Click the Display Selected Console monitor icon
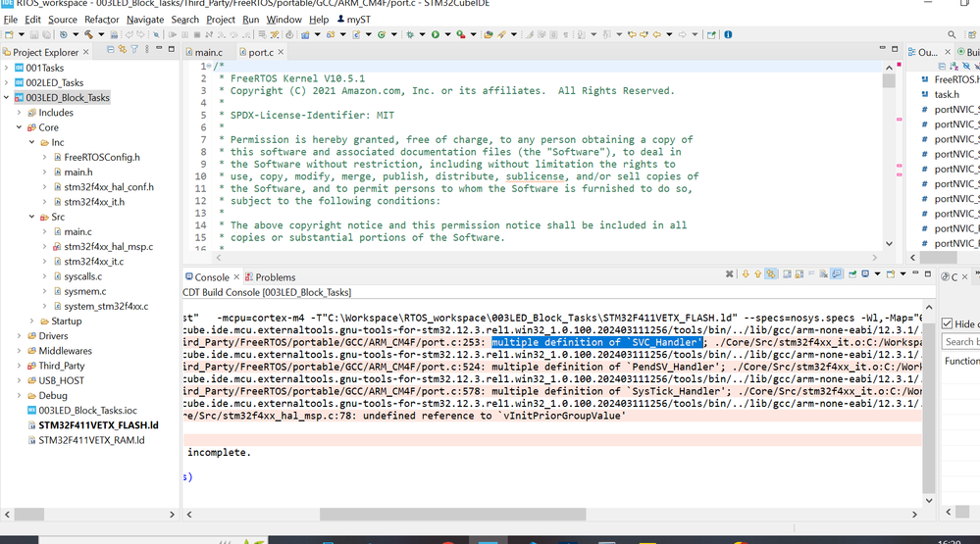The height and width of the screenshot is (544, 980). 865,274
